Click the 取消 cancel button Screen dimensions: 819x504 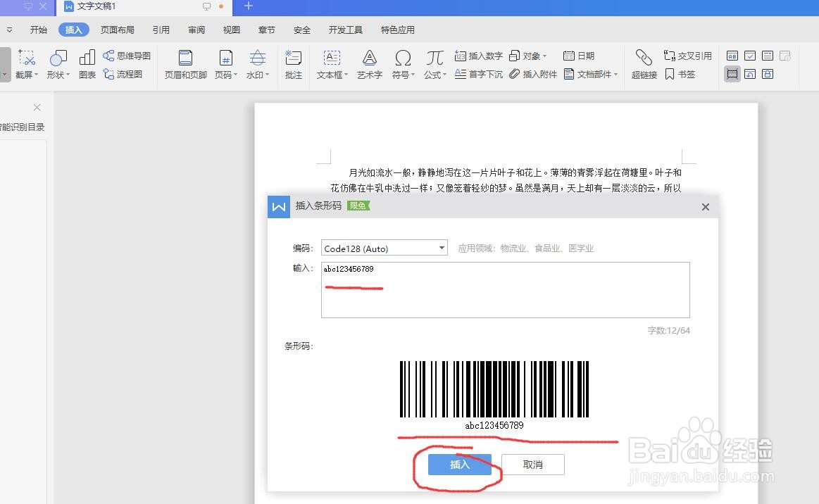[x=533, y=465]
